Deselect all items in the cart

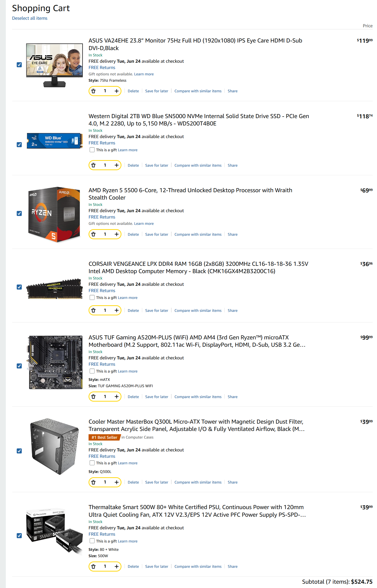(x=30, y=18)
